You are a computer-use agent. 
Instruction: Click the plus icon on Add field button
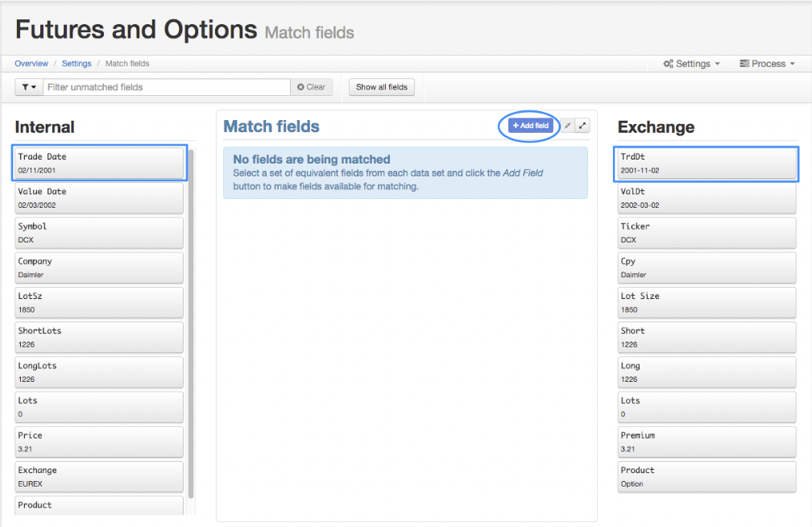pos(516,126)
